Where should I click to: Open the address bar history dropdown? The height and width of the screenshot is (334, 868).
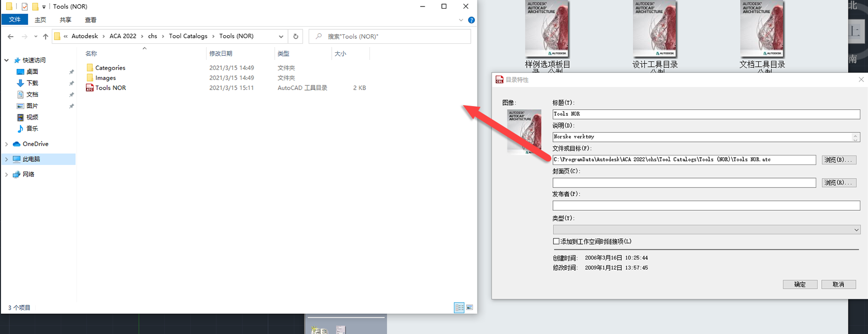tap(281, 36)
